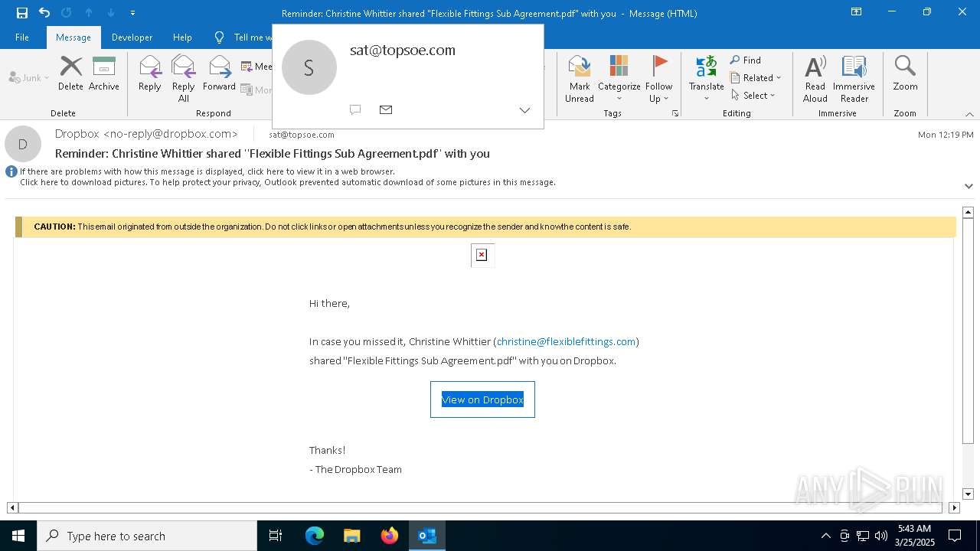Expand contact card details chevron
This screenshot has height=551, width=980.
click(524, 110)
